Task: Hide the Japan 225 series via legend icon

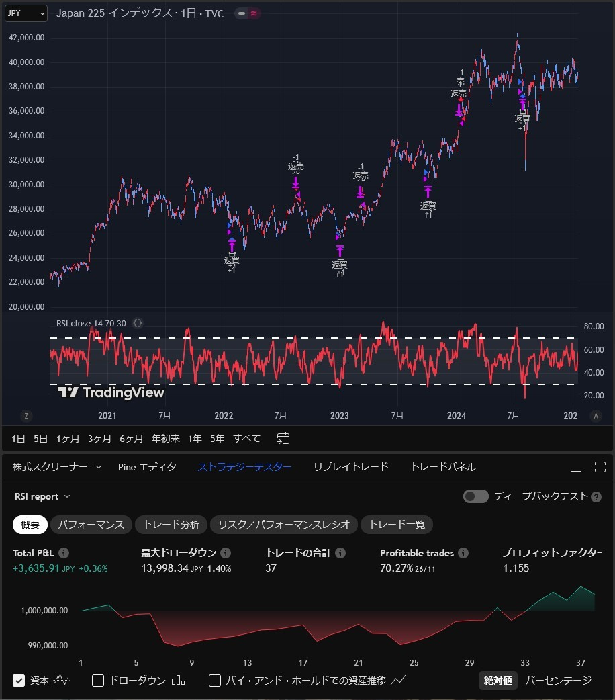Action: tap(242, 13)
